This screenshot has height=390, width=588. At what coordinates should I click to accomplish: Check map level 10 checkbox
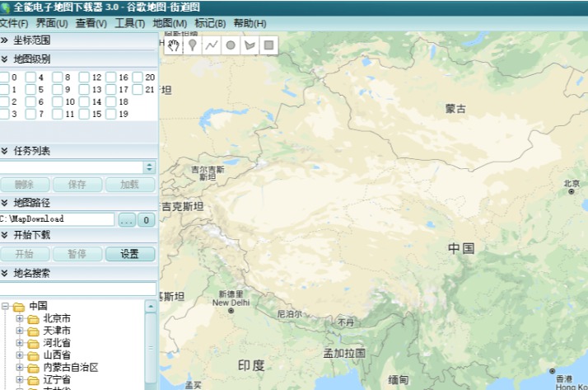pyautogui.click(x=58, y=101)
